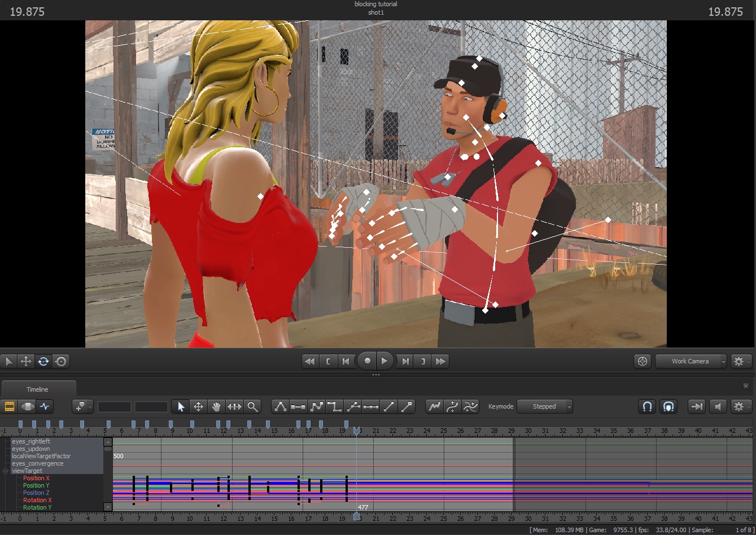The image size is (756, 535).
Task: Click the playhead marker on the time ruler
Action: 357,431
